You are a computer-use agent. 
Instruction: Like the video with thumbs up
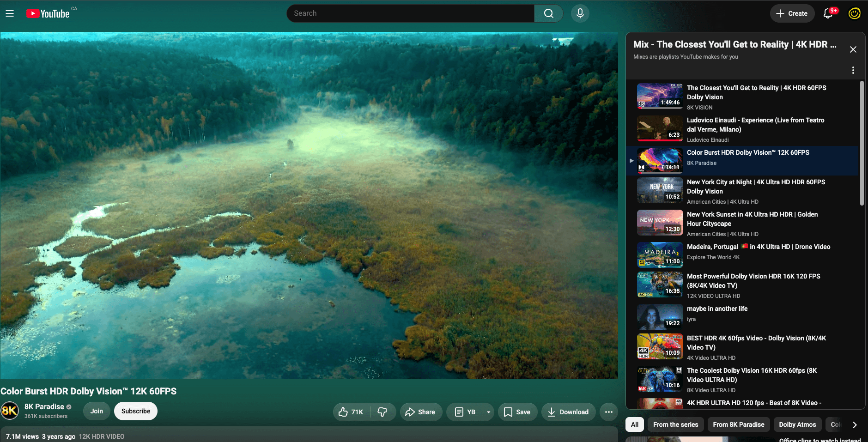(x=351, y=412)
